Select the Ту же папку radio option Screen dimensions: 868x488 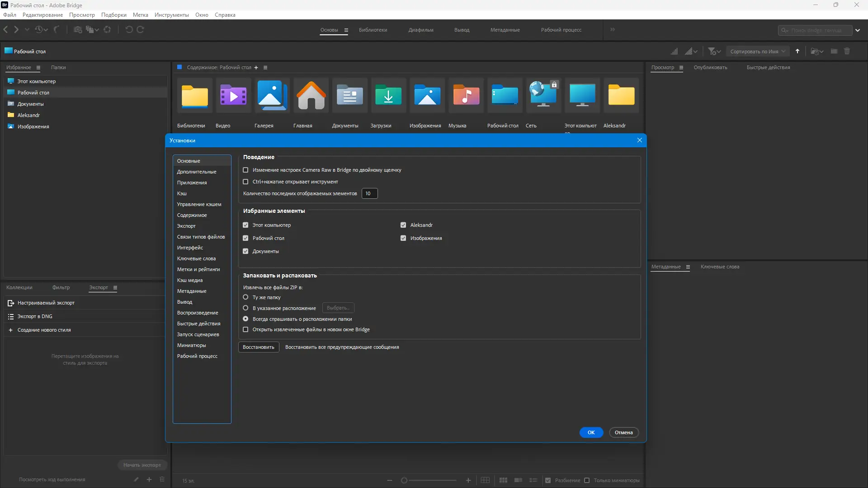(x=245, y=297)
